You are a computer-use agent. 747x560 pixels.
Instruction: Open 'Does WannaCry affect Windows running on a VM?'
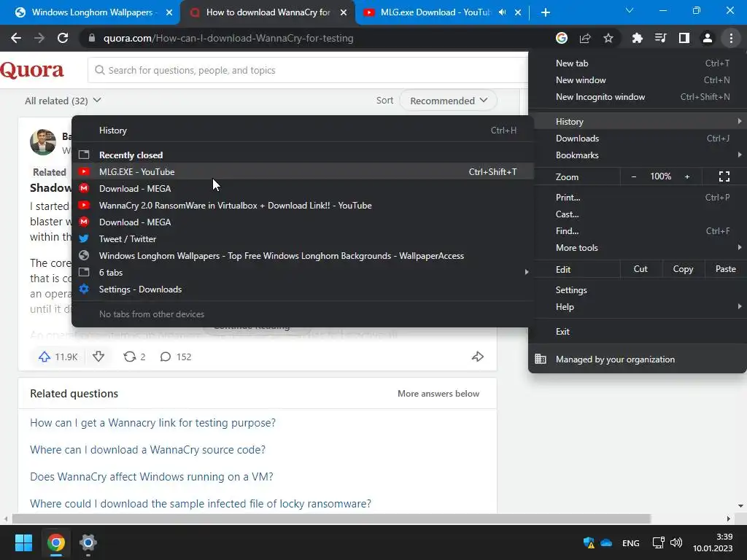[152, 477]
